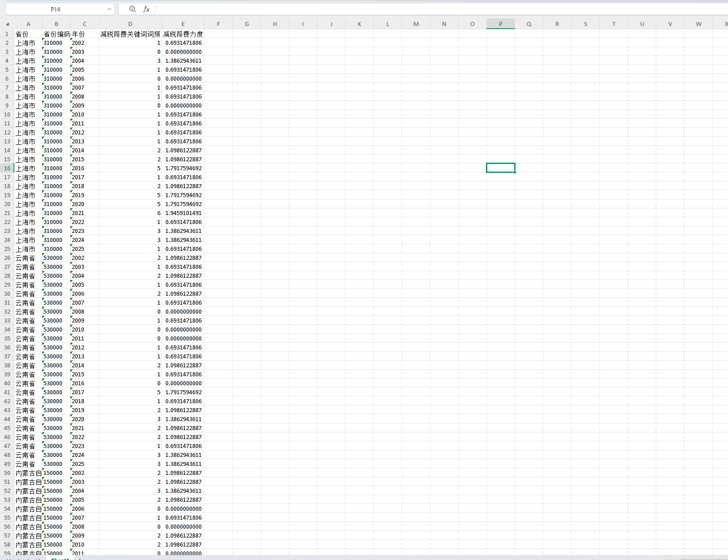Select row 58 header

coord(7,545)
